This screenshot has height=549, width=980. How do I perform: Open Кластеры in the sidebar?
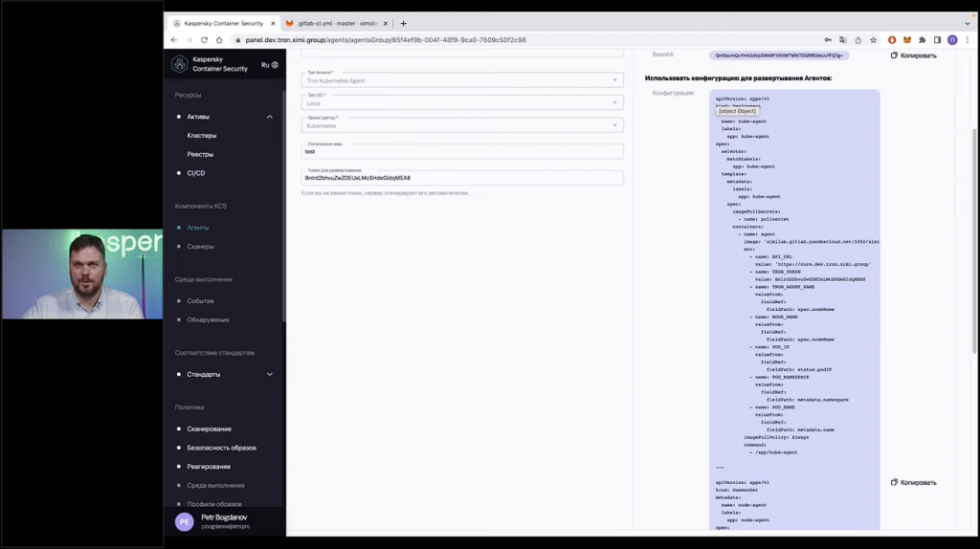pyautogui.click(x=201, y=136)
